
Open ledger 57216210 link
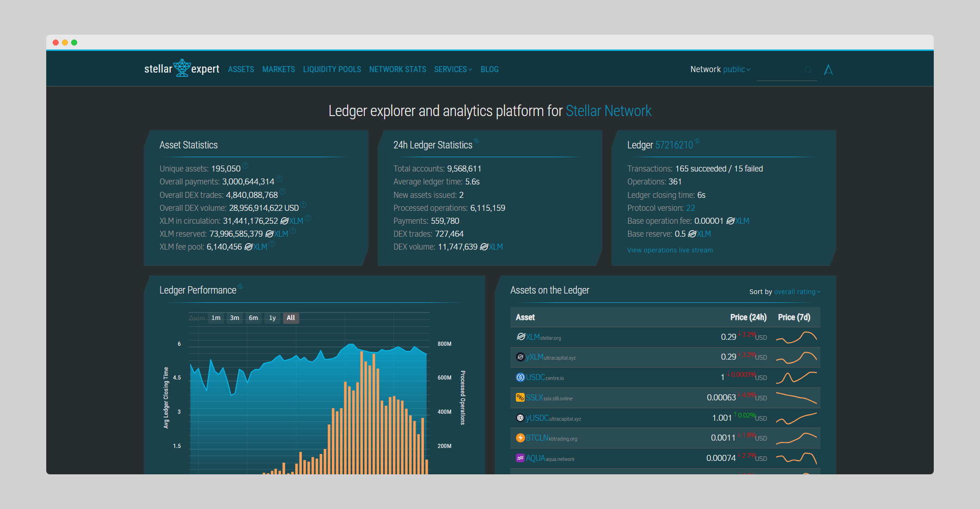674,145
